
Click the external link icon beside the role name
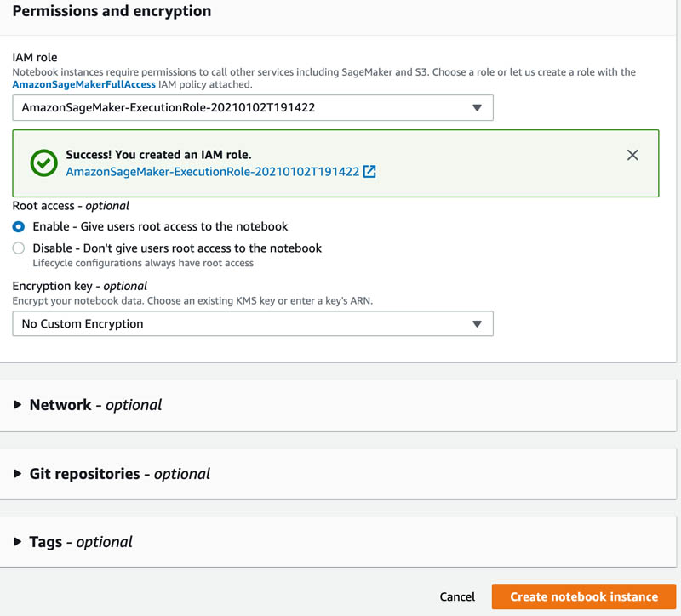[x=369, y=172]
